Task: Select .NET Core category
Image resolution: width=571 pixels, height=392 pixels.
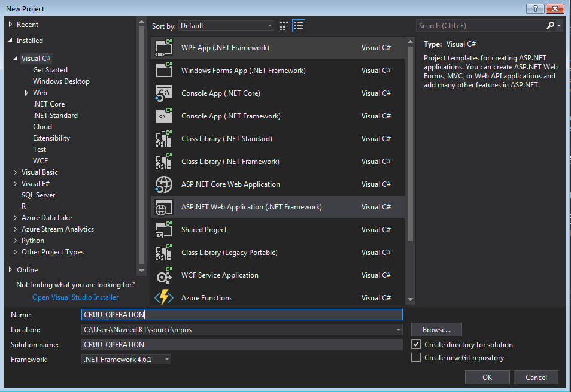Action: [x=49, y=104]
